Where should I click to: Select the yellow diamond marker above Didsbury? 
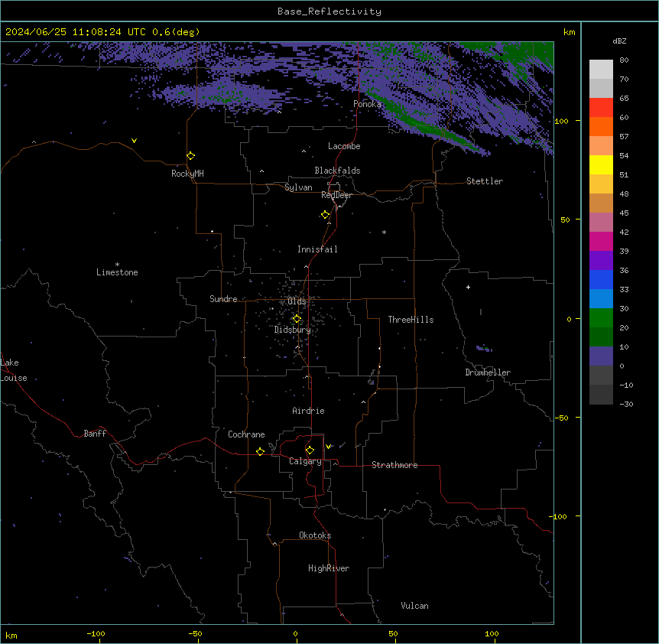pyautogui.click(x=297, y=319)
